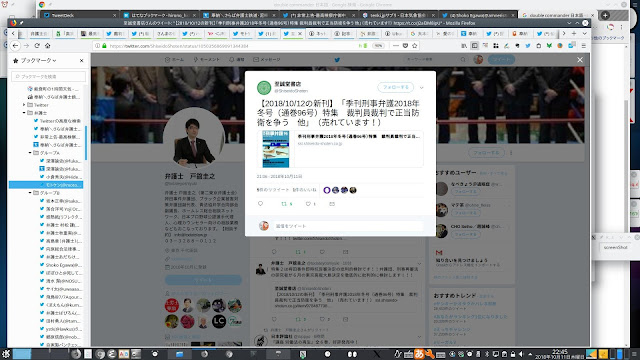Go to Firefox home page icon
The width and height of the screenshot is (640, 360).
tap(47, 46)
